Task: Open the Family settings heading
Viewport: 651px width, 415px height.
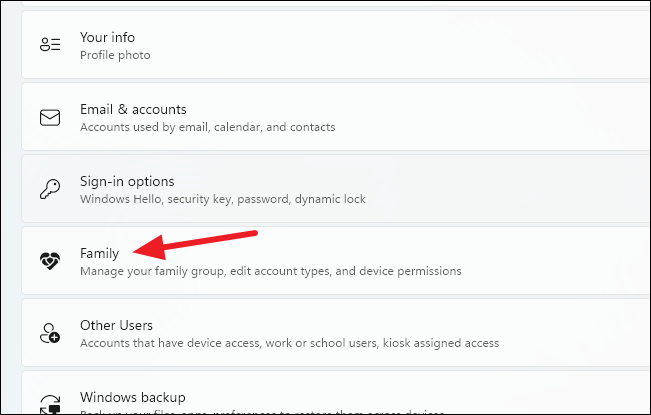Action: click(x=100, y=253)
